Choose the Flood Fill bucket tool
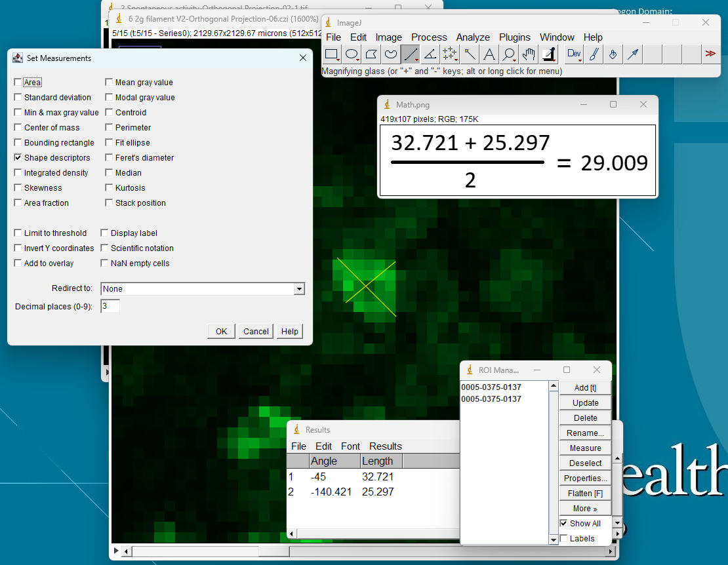728x565 pixels. (x=613, y=54)
